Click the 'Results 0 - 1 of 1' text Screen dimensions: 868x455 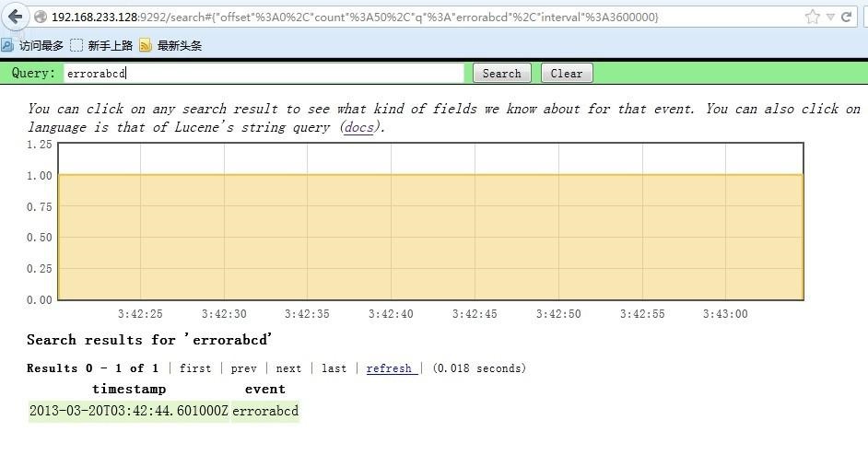[x=92, y=368]
